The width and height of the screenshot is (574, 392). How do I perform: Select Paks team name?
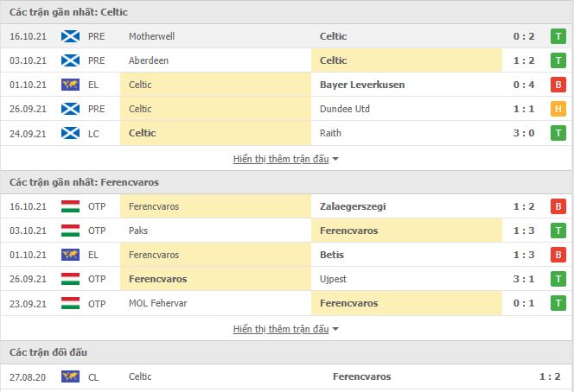click(138, 231)
